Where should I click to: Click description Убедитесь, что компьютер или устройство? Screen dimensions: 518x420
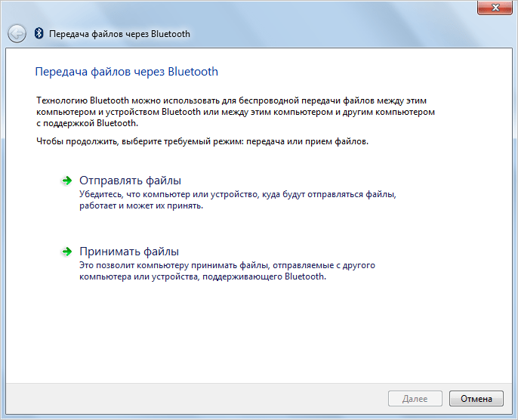(238, 200)
